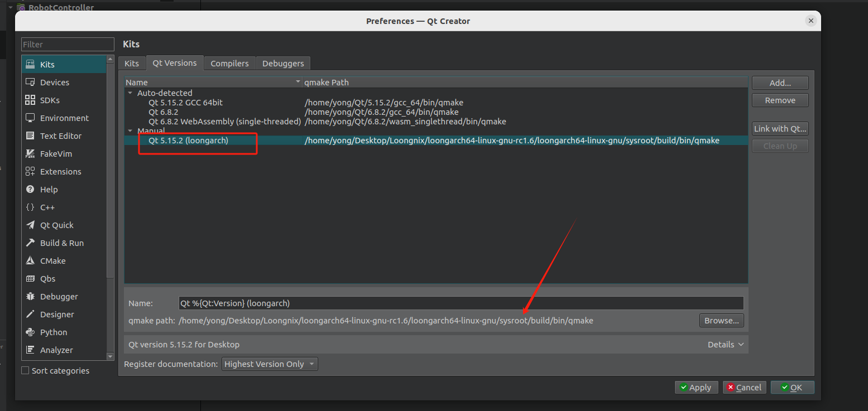Screen dimensions: 868x411
Task: Enable Sort categories checkbox
Action: pos(25,370)
